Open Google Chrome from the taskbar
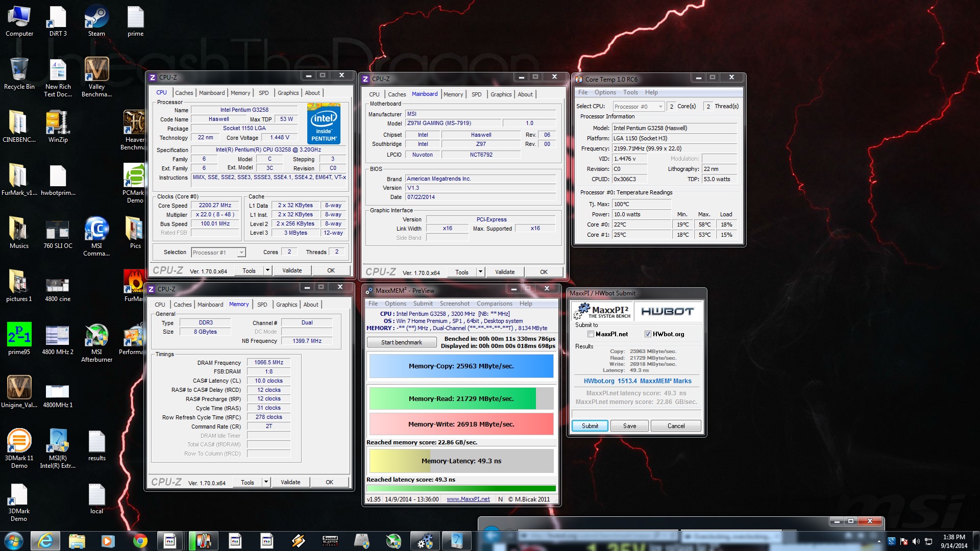The width and height of the screenshot is (980, 551). coord(139,541)
